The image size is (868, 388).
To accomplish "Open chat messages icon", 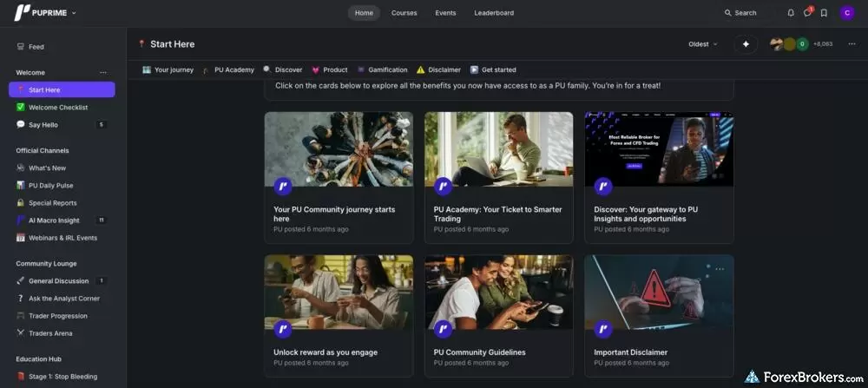I will pyautogui.click(x=807, y=13).
